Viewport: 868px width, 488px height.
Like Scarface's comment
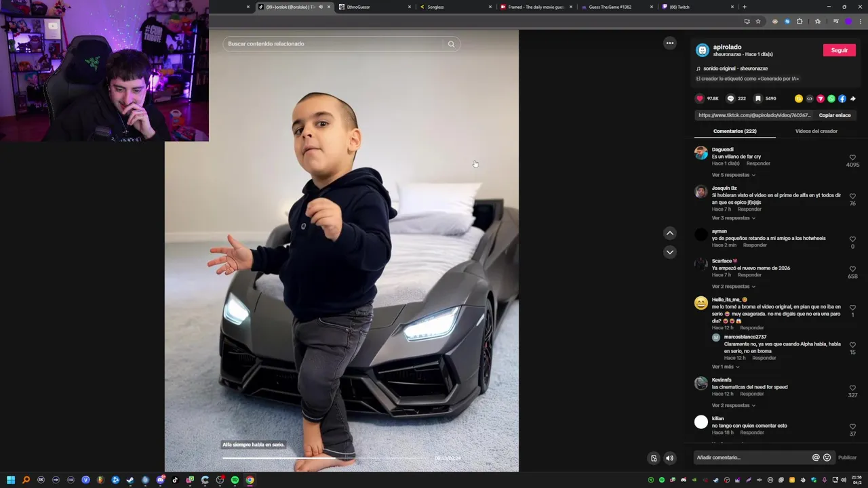pos(853,269)
